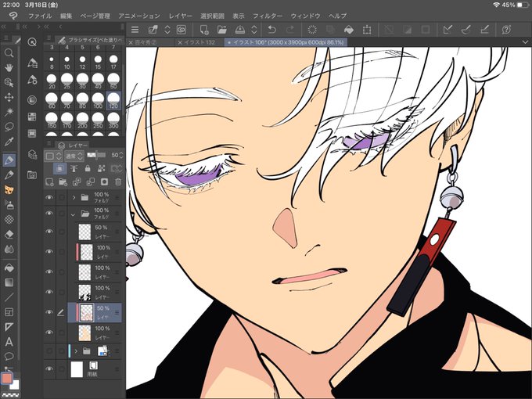Click the Clear selection dotted-circle icon
The width and height of the screenshot is (532, 399).
312,30
